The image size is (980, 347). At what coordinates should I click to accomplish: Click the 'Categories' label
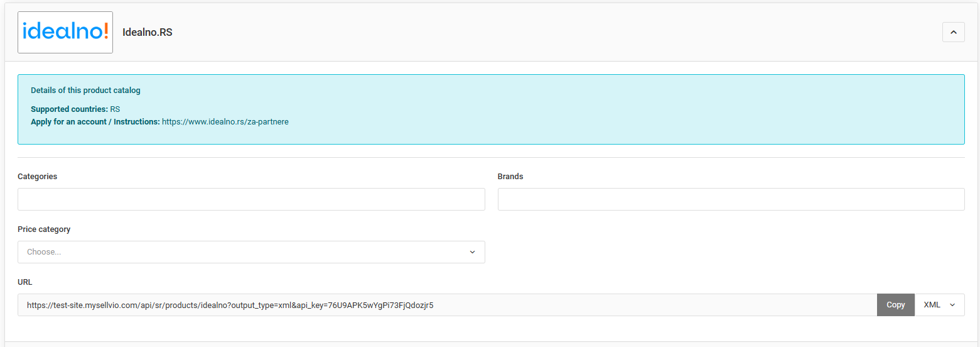coord(37,177)
